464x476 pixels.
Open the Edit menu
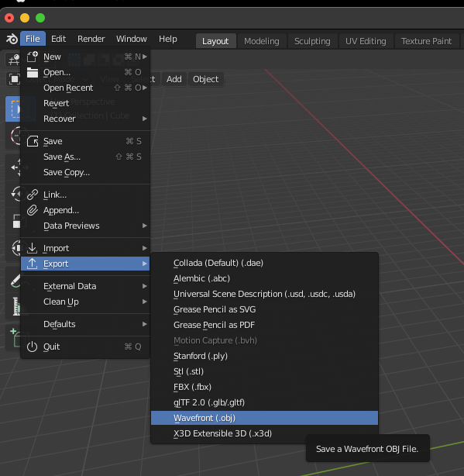[58, 39]
